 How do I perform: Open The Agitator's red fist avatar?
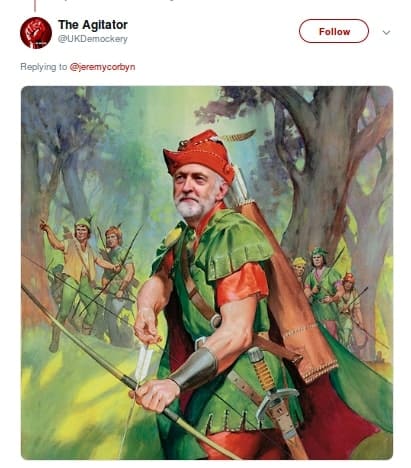coord(36,32)
